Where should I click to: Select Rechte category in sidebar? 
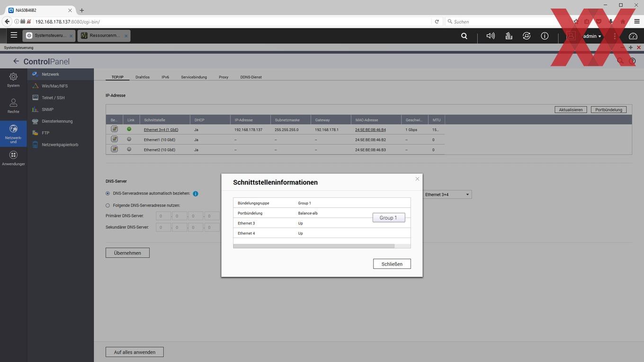pos(13,106)
